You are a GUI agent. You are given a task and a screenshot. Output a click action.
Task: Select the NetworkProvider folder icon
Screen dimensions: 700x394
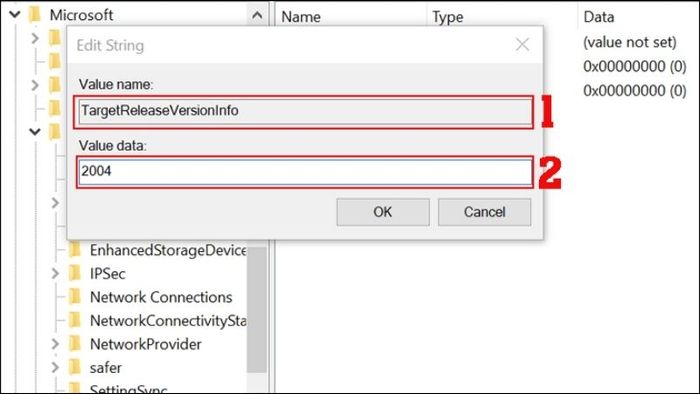click(x=75, y=344)
